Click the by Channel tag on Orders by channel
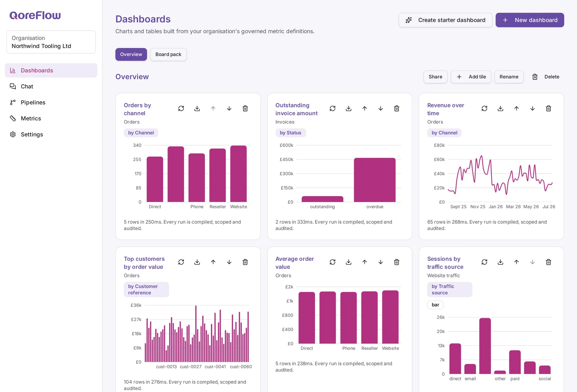Screen dimensions: 577x392 [x=141, y=133]
